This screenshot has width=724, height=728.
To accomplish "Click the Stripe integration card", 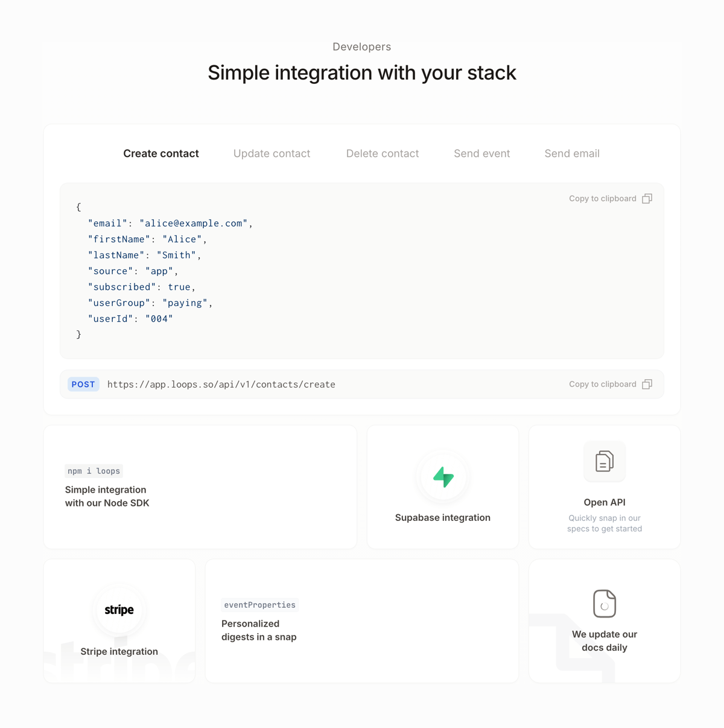I will (x=119, y=621).
